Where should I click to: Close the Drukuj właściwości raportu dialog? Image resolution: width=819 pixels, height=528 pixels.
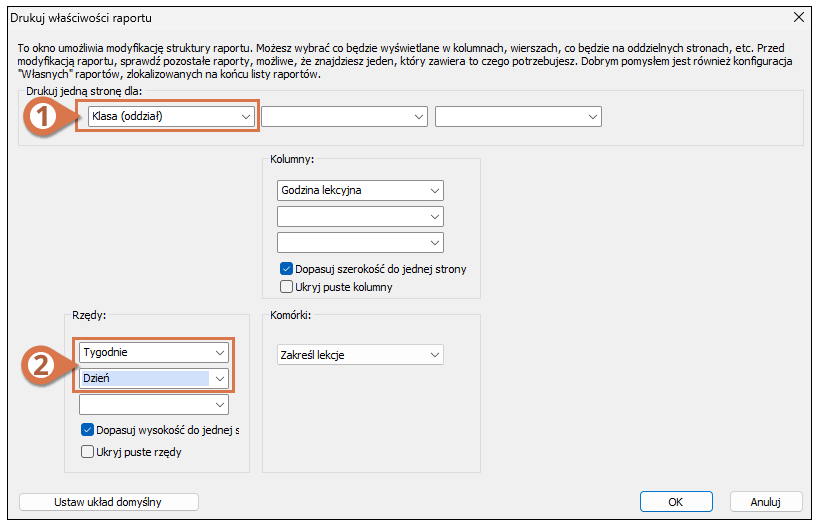coord(799,17)
